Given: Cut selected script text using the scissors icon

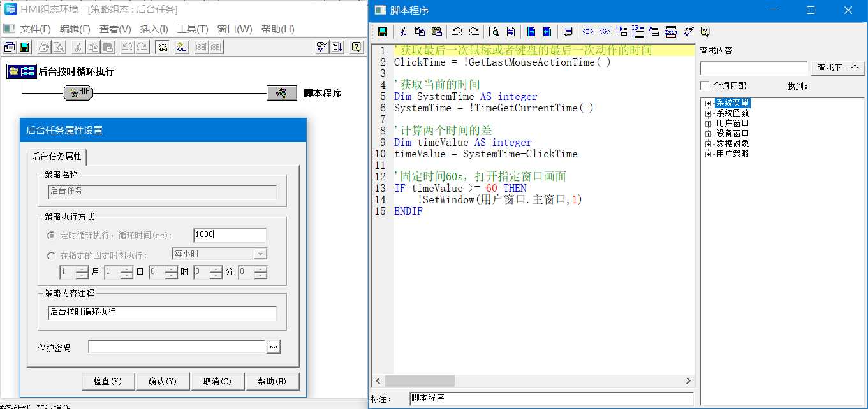Looking at the screenshot, I should pyautogui.click(x=403, y=32).
